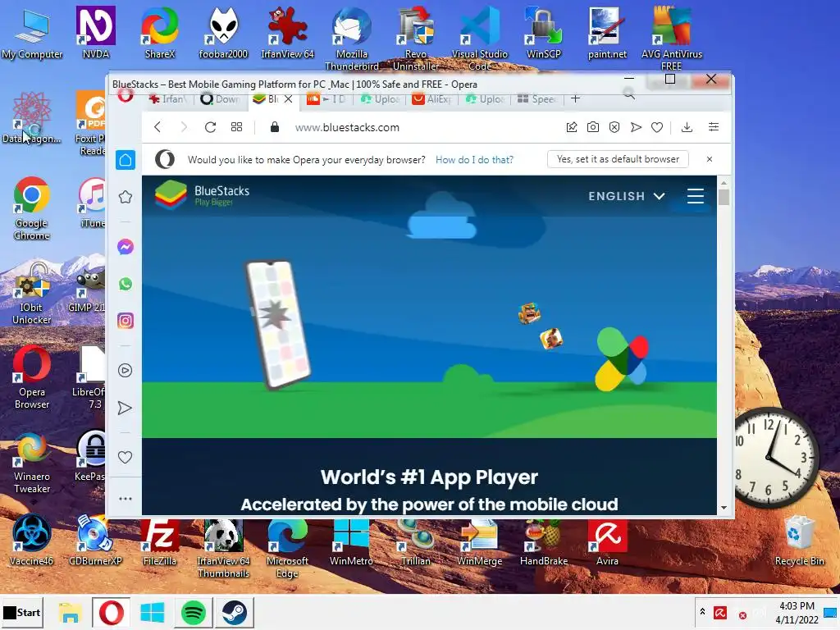This screenshot has width=840, height=630.
Task: Switch to the IrfanView tab
Action: point(167,99)
